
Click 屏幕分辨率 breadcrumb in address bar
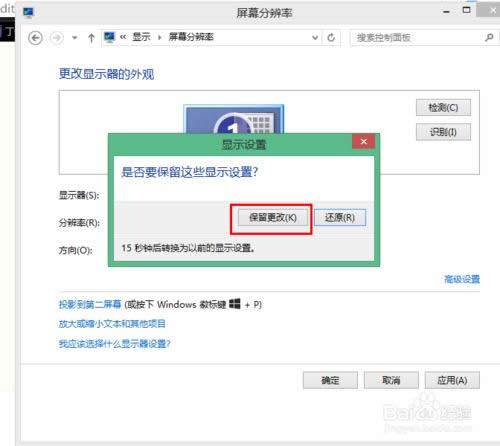pos(191,37)
